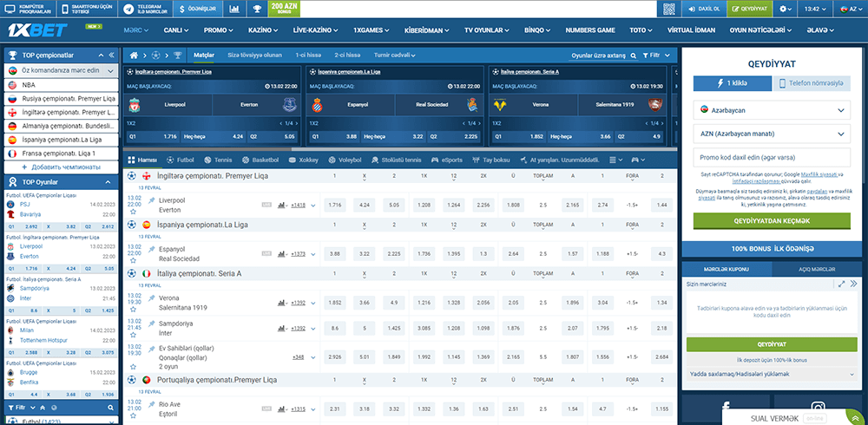Open statistics icon for the Espanyol match
868x425 pixels.
pyautogui.click(x=282, y=254)
